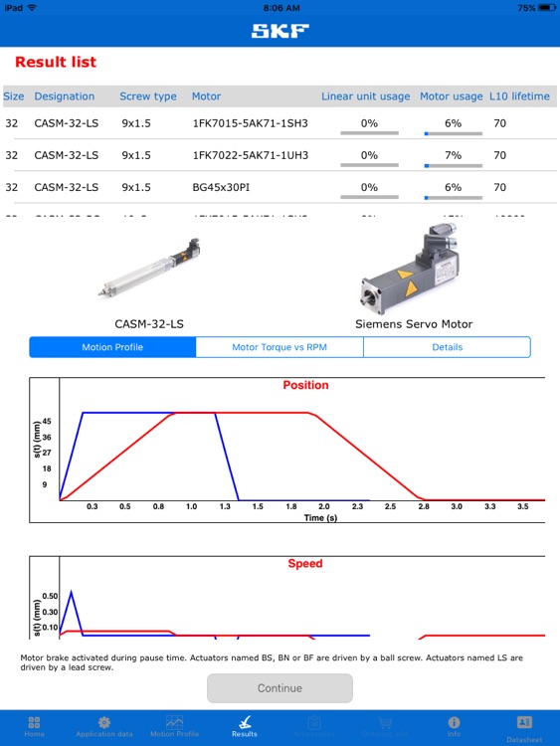The height and width of the screenshot is (746, 560).
Task: Open the Datasheet icon
Action: coord(524,723)
